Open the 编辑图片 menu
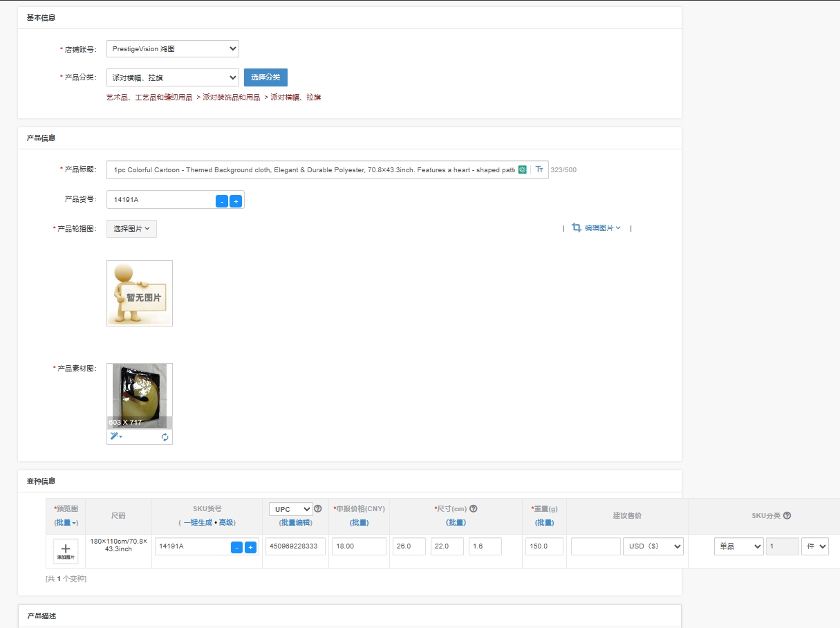 [597, 228]
